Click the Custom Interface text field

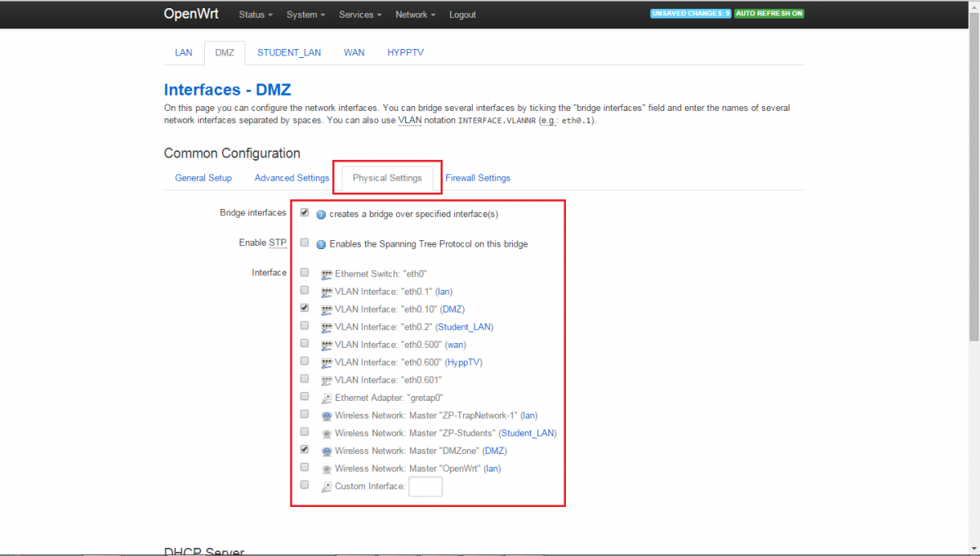[425, 487]
